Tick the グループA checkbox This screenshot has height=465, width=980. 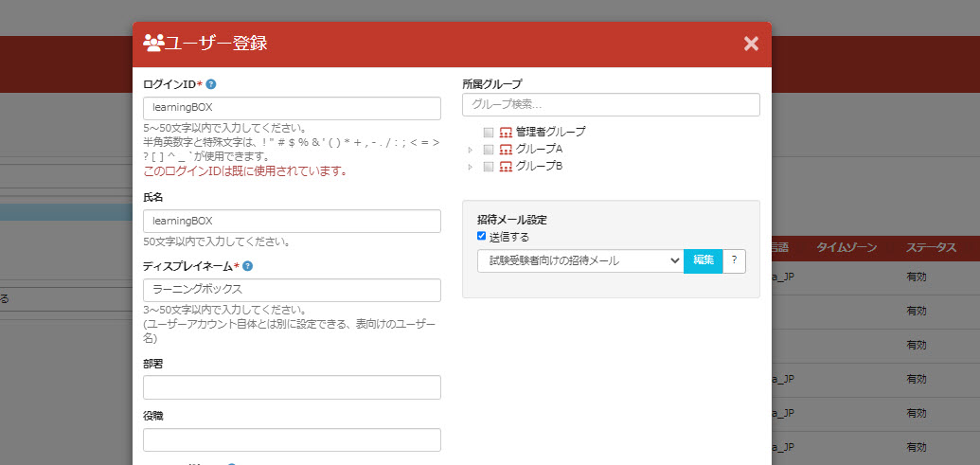pyautogui.click(x=489, y=150)
